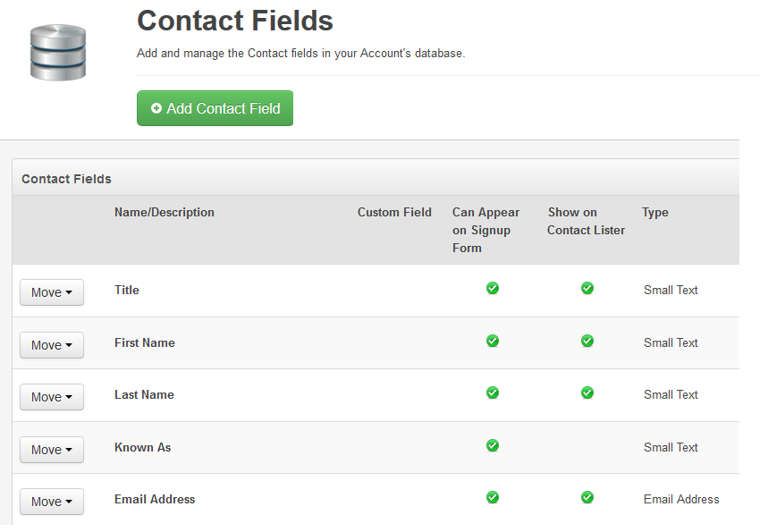Click the Name/Description column header

coord(165,212)
